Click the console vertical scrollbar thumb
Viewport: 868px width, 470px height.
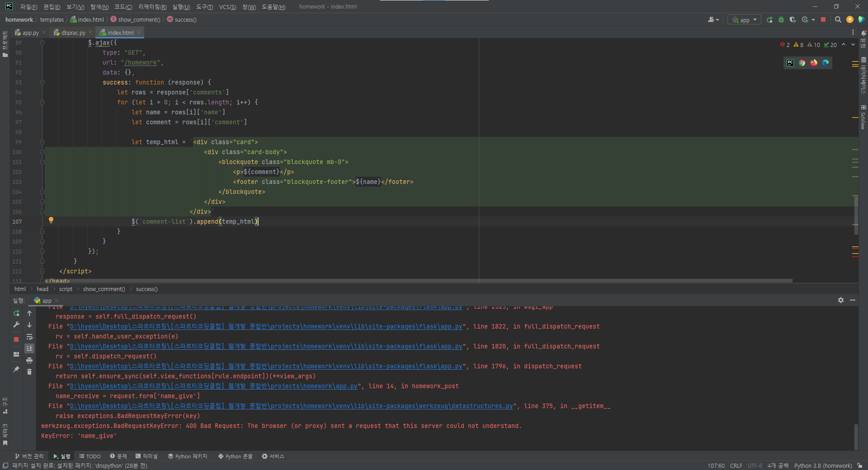click(856, 437)
